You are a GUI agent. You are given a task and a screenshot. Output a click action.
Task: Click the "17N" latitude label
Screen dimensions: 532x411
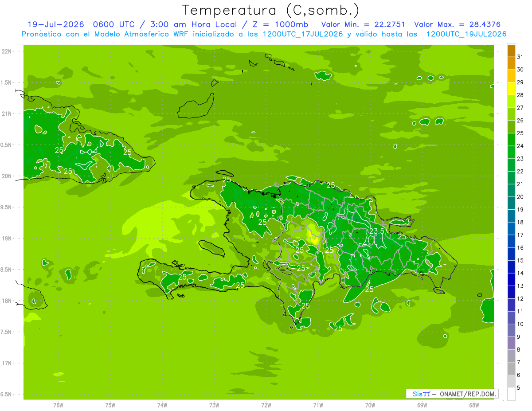coord(7,364)
